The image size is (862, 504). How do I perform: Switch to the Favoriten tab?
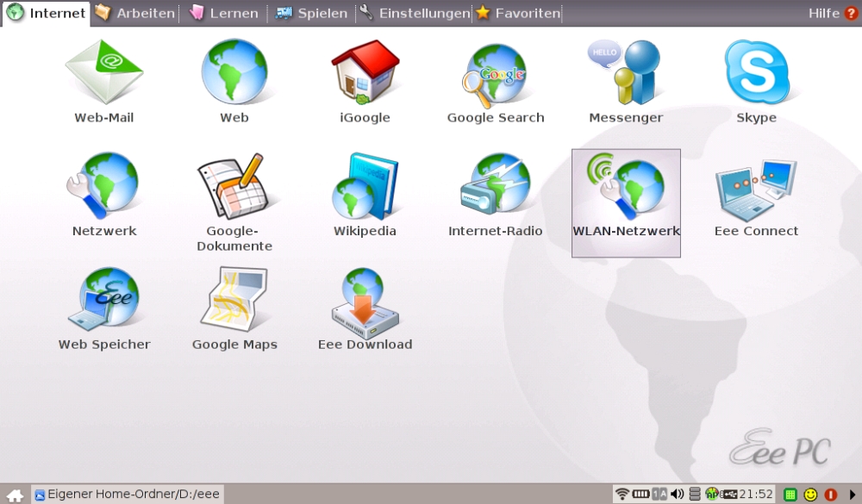coord(518,13)
